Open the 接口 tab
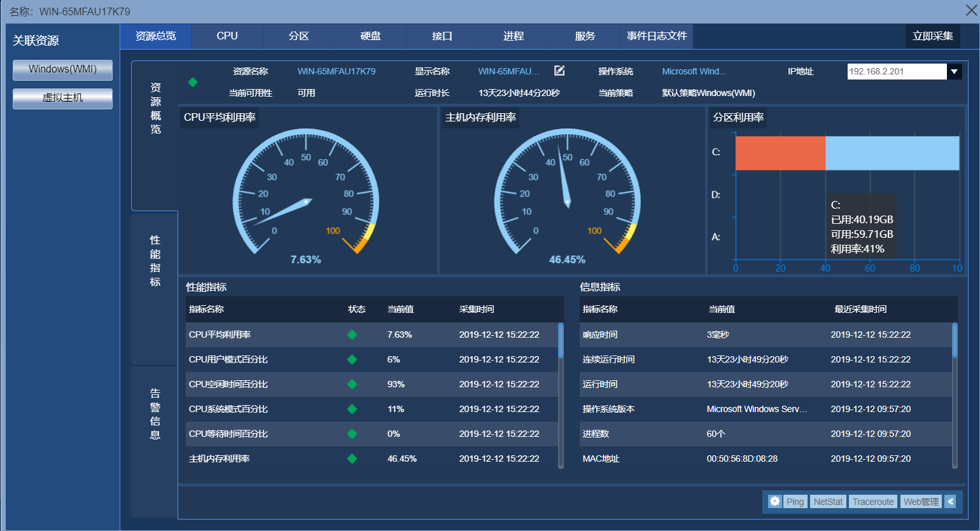Screen dimensions: 980x531 point(442,36)
